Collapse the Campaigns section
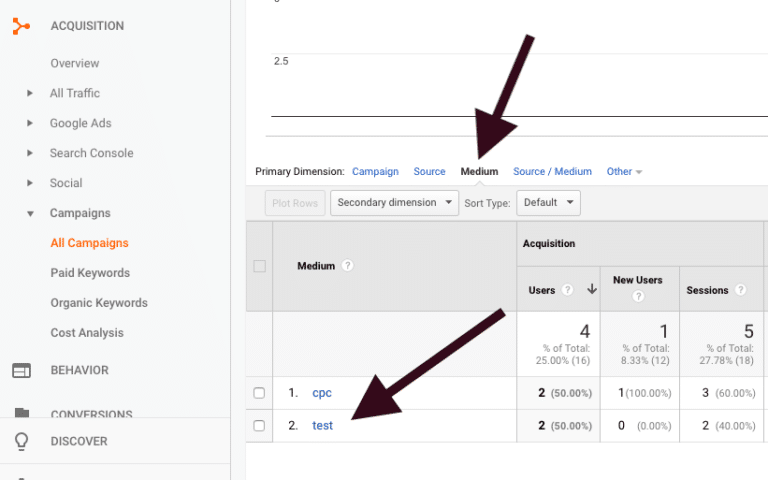768x480 pixels. [30, 214]
